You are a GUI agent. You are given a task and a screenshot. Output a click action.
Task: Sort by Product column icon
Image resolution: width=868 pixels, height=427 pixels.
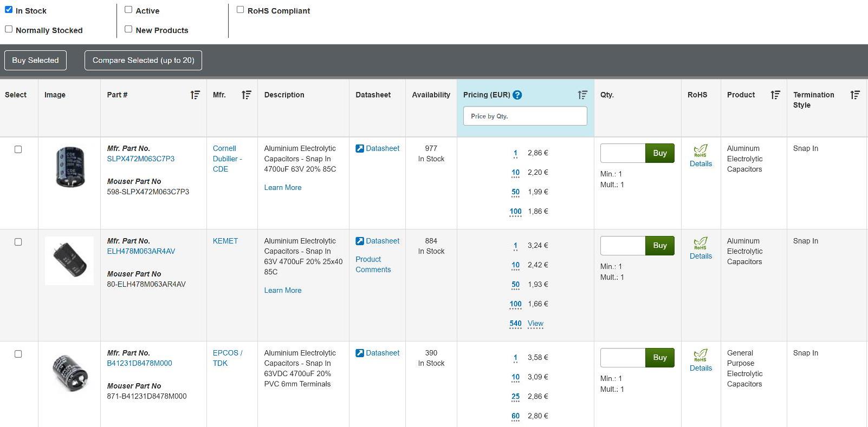pos(775,95)
